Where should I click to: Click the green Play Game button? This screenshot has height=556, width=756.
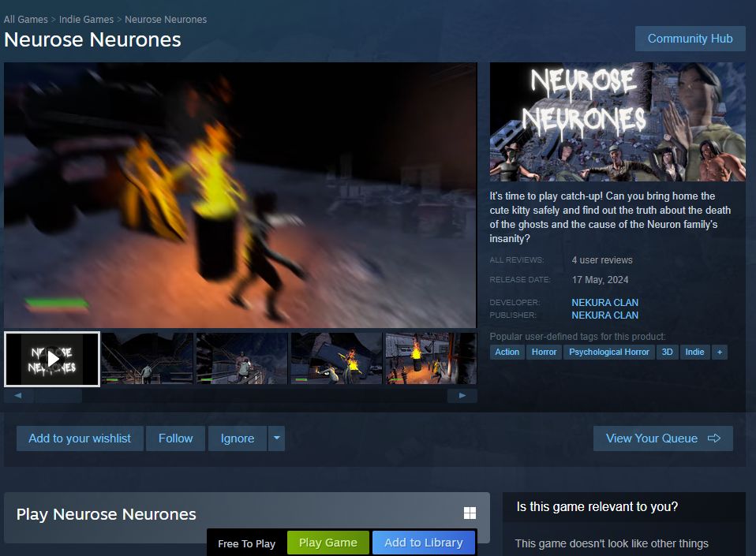[327, 543]
